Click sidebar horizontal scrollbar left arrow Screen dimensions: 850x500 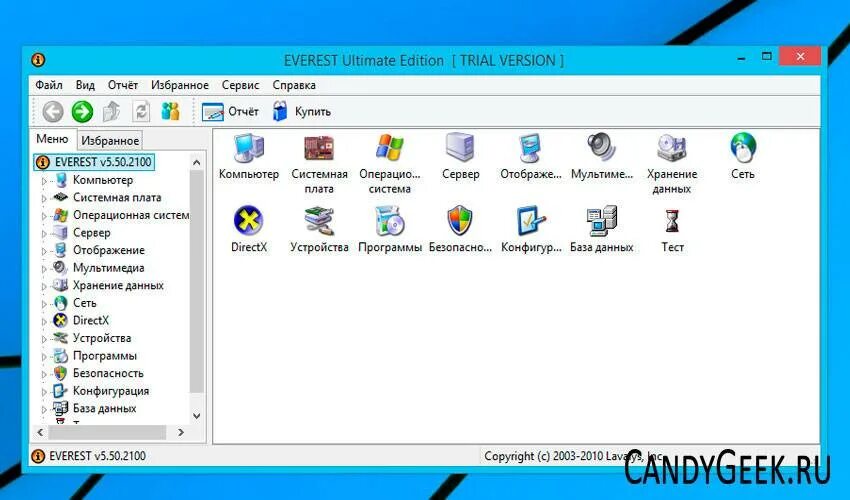[40, 432]
